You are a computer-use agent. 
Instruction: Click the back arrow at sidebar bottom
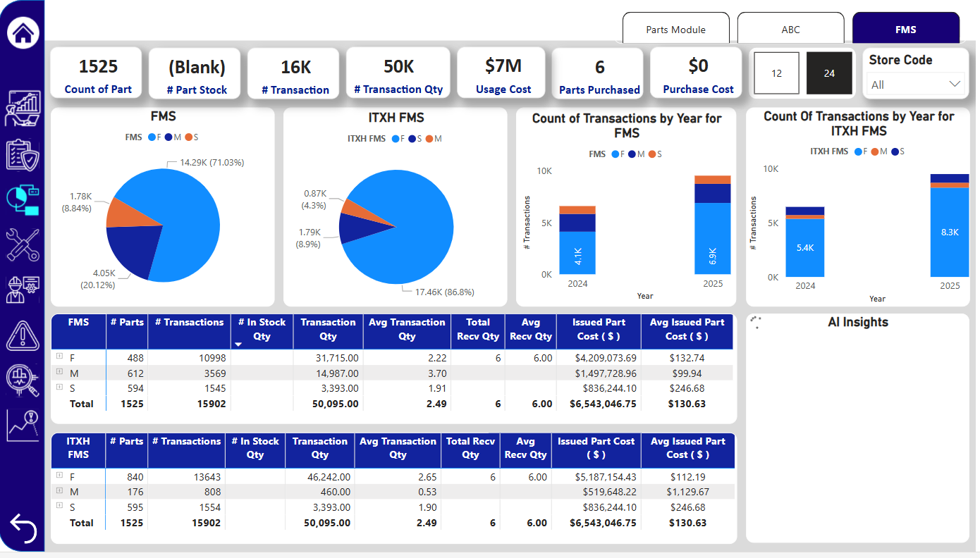point(22,529)
